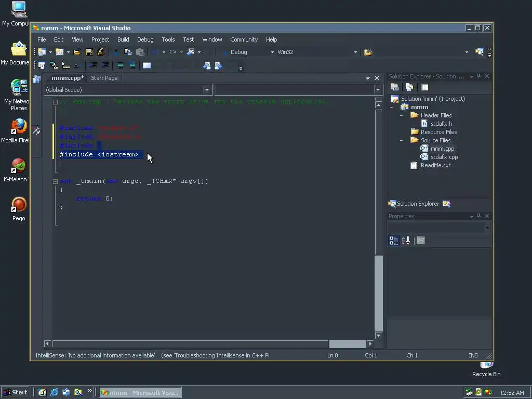Open the Global Scope dropdown
This screenshot has height=399, width=532.
pyautogui.click(x=207, y=89)
